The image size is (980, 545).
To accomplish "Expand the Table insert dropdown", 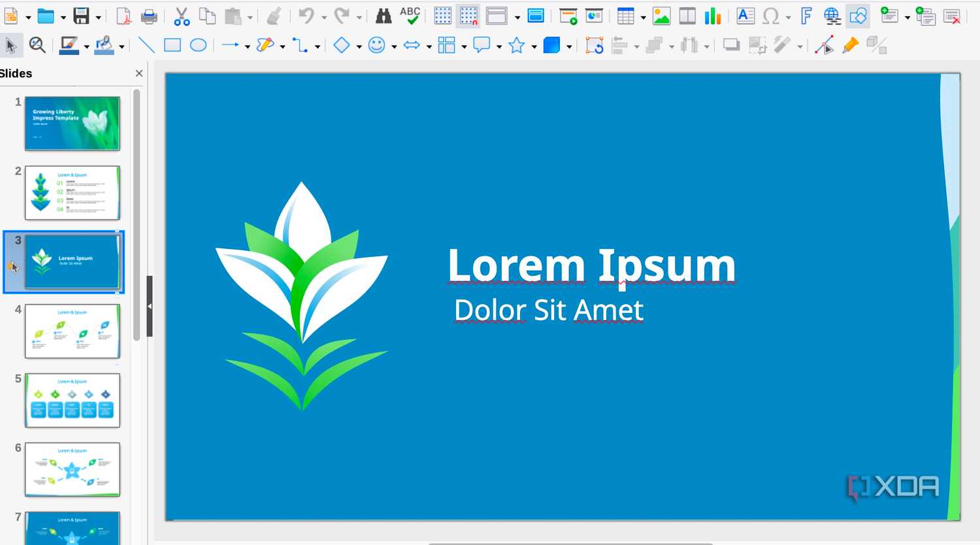I will tap(643, 17).
